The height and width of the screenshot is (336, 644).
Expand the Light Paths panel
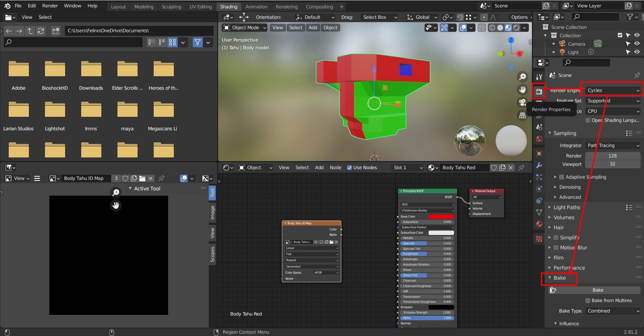[566, 207]
